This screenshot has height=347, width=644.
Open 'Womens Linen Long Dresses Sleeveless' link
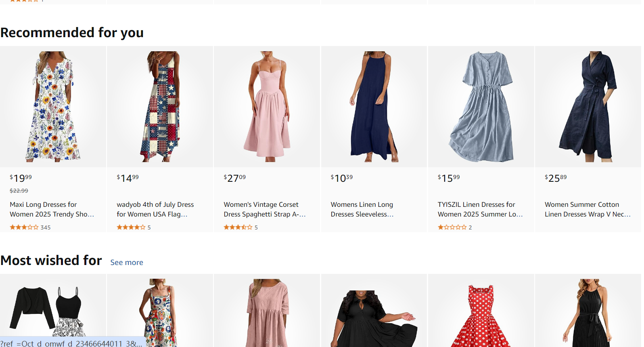[x=362, y=209]
